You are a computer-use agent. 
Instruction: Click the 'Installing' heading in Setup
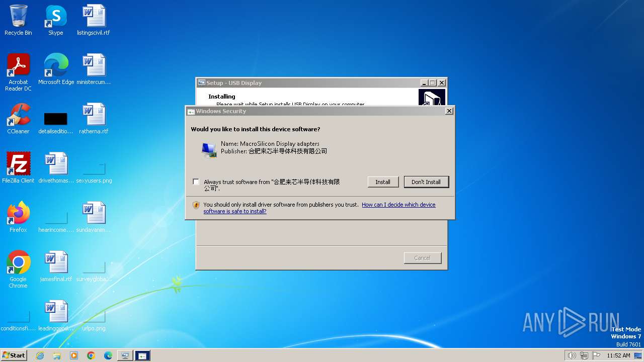point(222,97)
